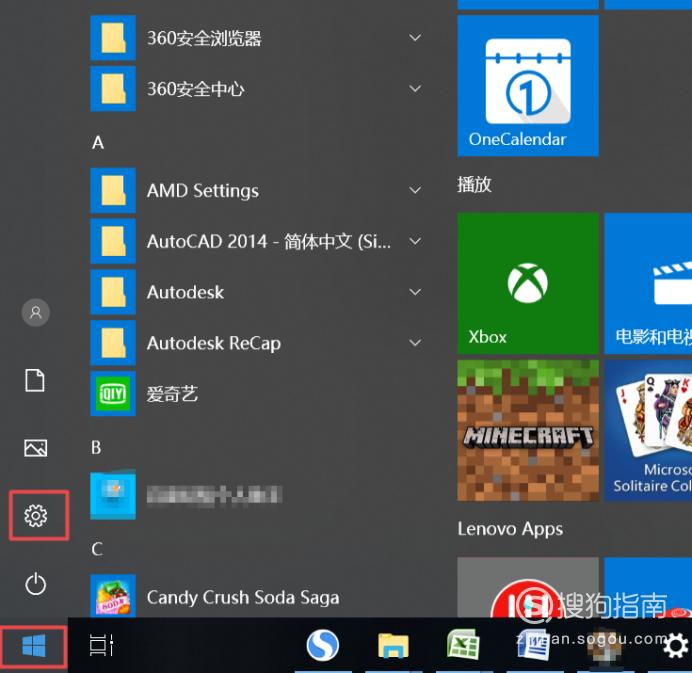The image size is (692, 673).
Task: Click the letter A group header
Action: [98, 143]
